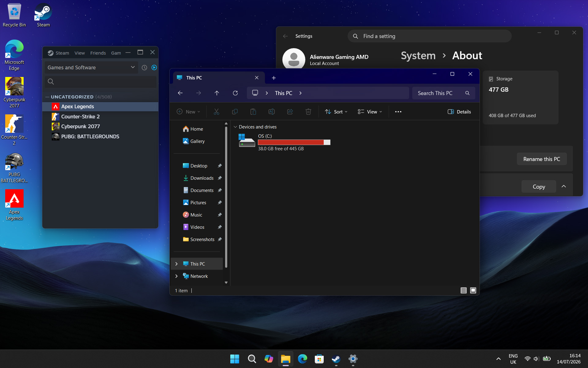588x368 pixels.
Task: Switch to large thumbnails view icon in status bar
Action: pos(473,290)
